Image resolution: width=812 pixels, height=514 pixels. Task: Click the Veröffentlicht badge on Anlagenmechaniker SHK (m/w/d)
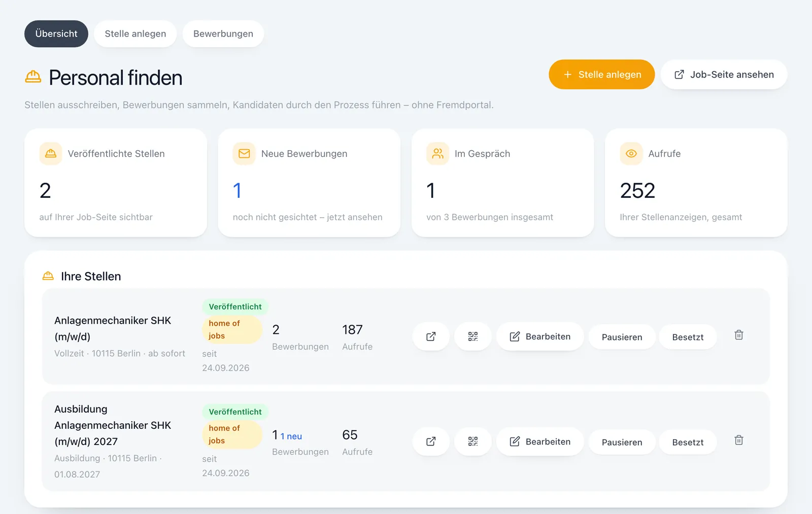point(235,306)
